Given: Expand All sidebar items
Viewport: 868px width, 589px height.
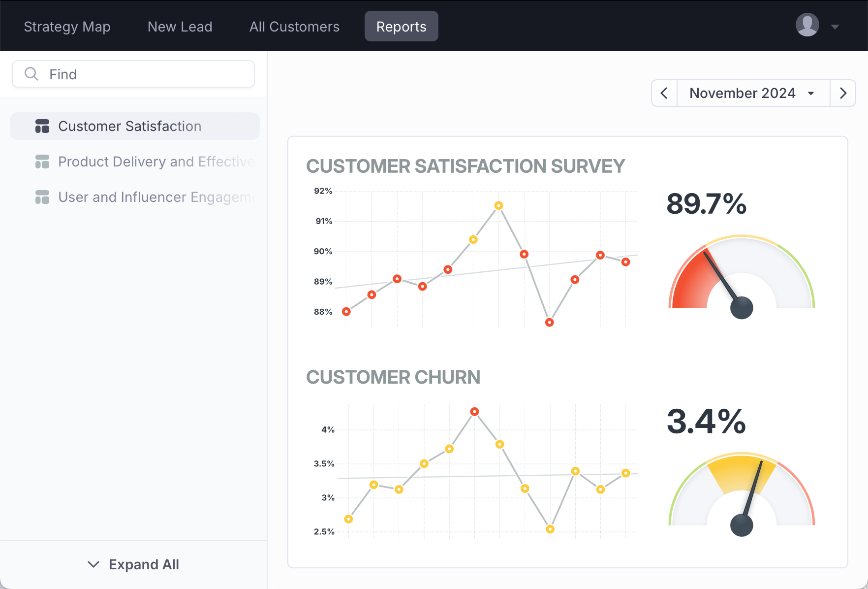Looking at the screenshot, I should coord(133,564).
